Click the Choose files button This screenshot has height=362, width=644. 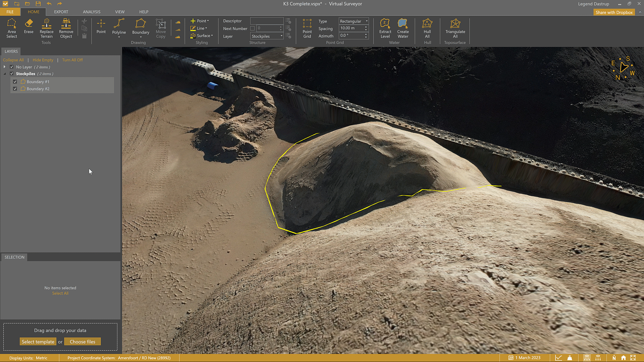83,342
